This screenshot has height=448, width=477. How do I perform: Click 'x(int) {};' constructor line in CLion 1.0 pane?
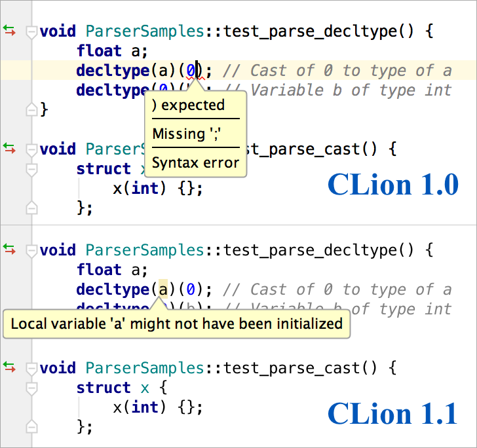pyautogui.click(x=157, y=188)
